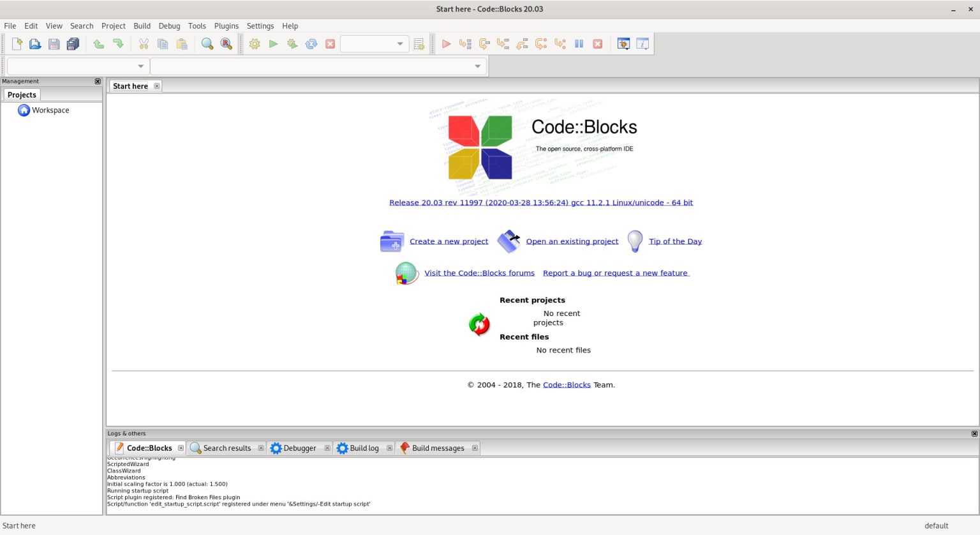Open the File menu
The height and width of the screenshot is (535, 980).
point(10,26)
